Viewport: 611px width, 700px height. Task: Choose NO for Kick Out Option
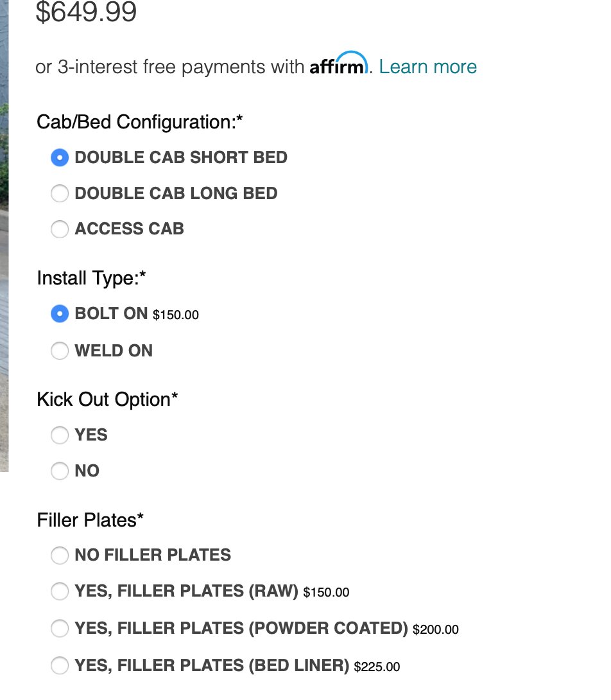[59, 471]
